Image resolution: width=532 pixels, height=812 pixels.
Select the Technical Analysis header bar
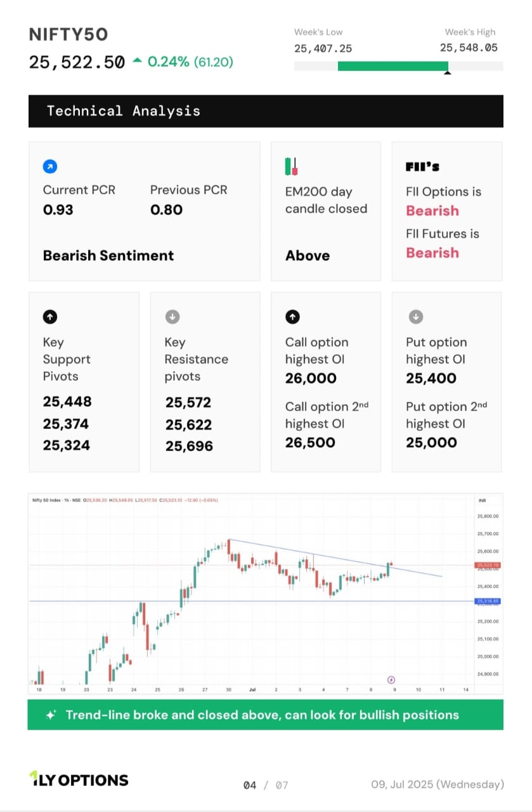[266, 111]
